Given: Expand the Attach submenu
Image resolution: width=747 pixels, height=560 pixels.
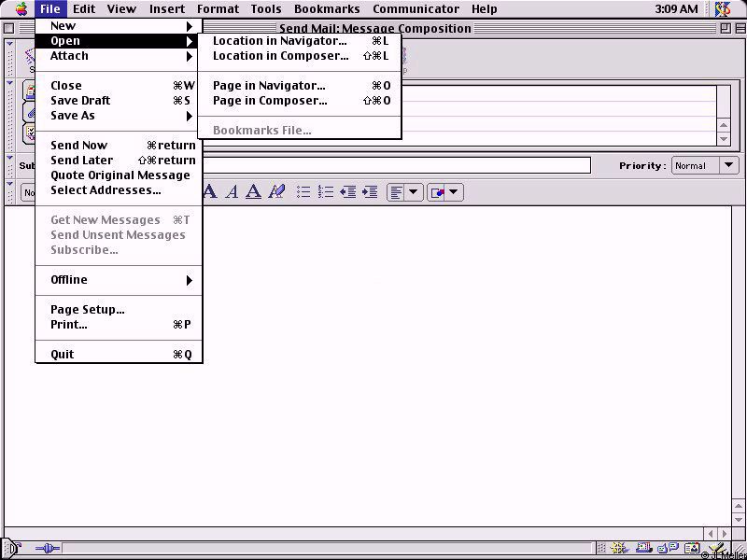Looking at the screenshot, I should [x=120, y=56].
